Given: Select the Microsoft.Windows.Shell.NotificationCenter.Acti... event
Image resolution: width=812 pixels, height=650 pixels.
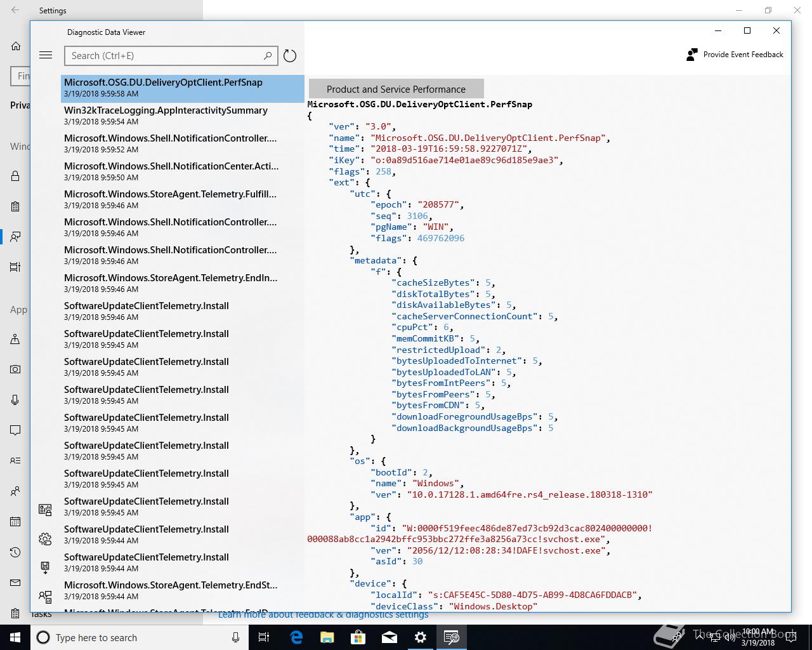Looking at the screenshot, I should point(171,171).
